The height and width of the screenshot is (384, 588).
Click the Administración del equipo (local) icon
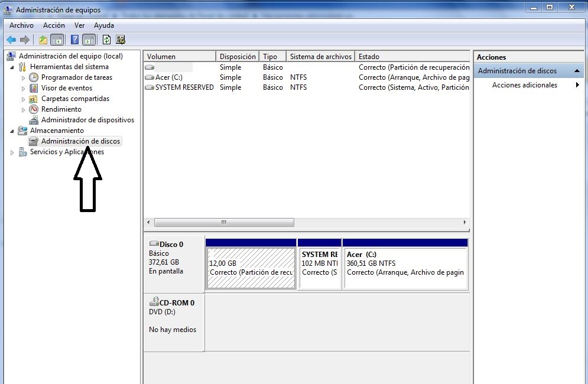[11, 56]
